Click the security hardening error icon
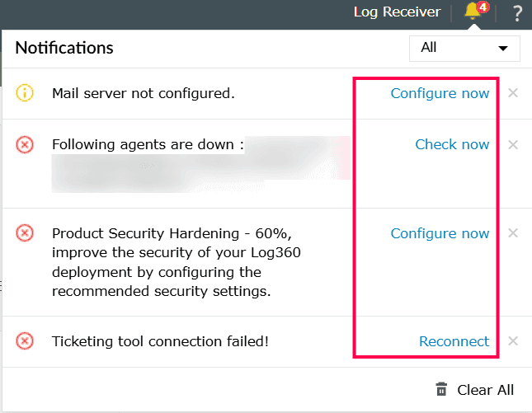The image size is (532, 413). click(25, 233)
